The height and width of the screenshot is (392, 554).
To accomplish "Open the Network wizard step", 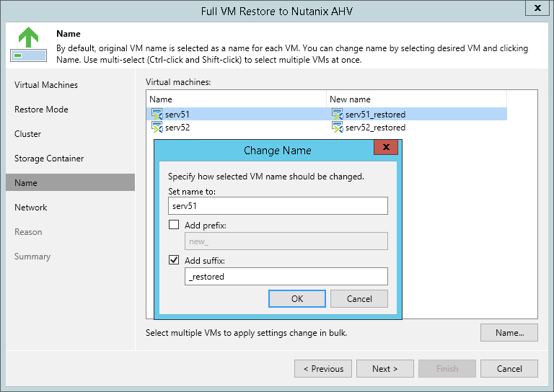I will coord(31,207).
